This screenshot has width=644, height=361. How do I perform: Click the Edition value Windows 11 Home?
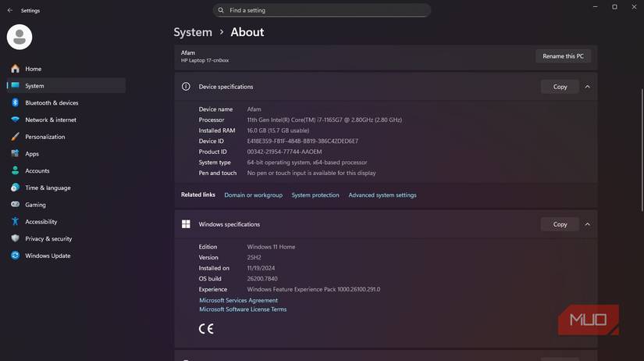pos(271,247)
